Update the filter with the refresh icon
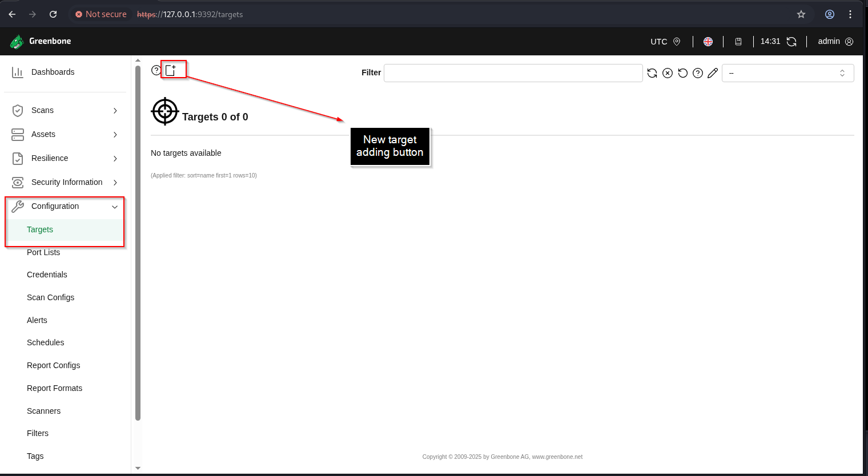 (652, 73)
